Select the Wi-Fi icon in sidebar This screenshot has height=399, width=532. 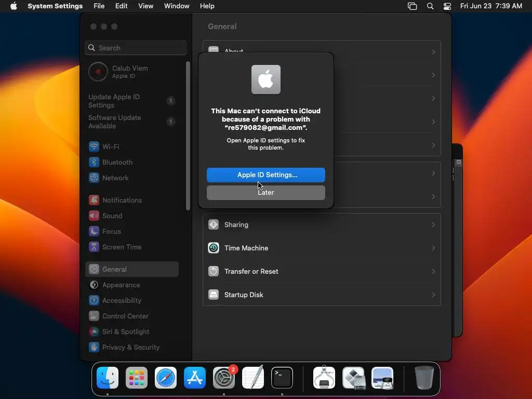(x=94, y=147)
